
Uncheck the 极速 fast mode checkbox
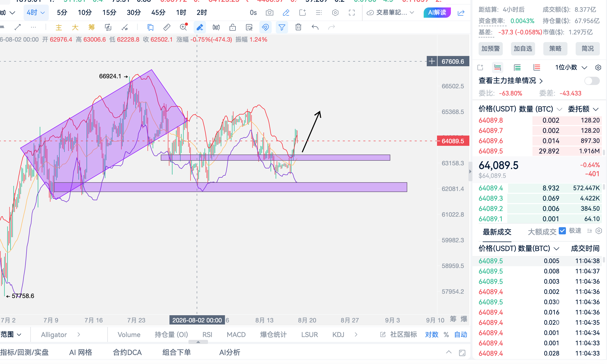pos(562,231)
